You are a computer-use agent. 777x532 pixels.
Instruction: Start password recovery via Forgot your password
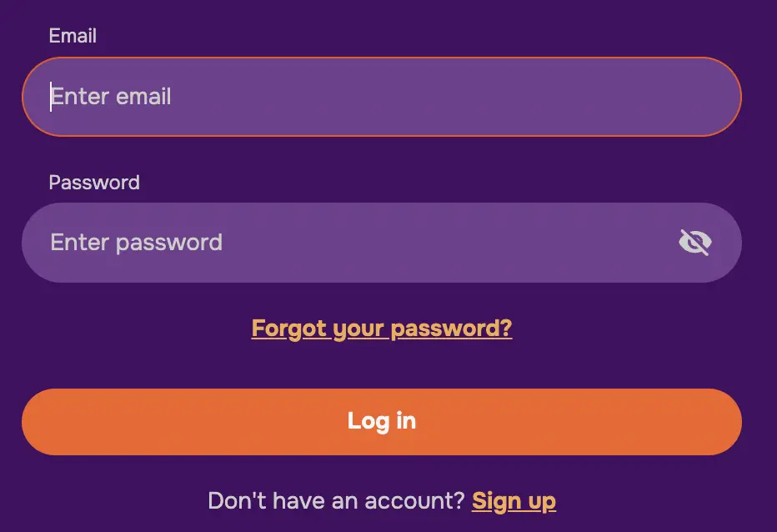(x=382, y=329)
